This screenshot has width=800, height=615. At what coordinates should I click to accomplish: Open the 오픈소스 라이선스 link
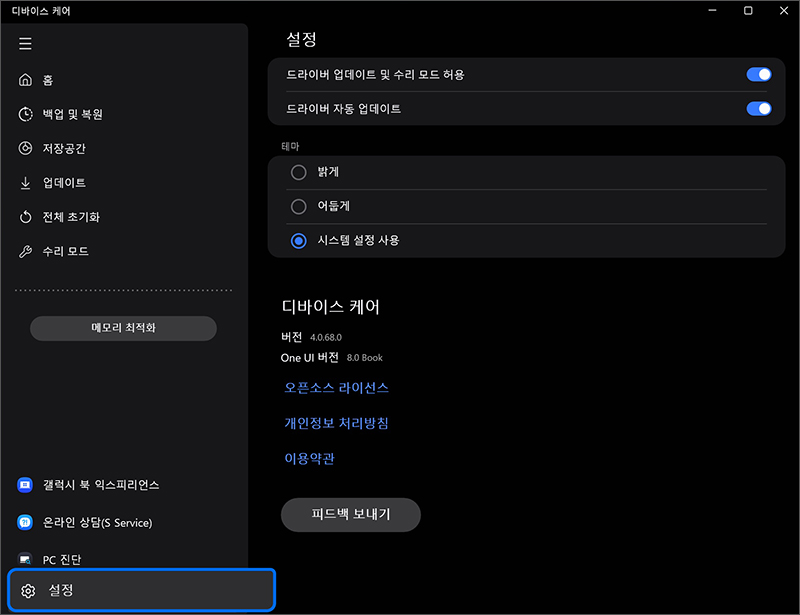tap(335, 388)
